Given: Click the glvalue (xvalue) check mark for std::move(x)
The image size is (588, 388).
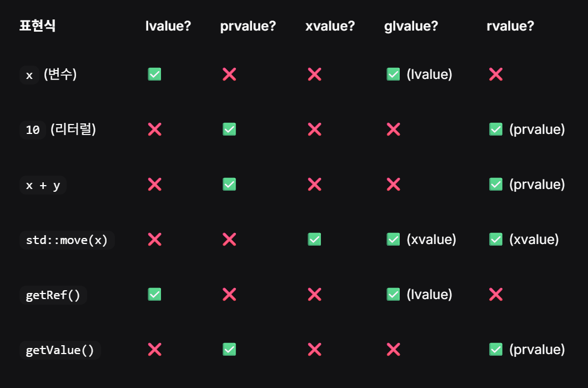Looking at the screenshot, I should point(393,239).
